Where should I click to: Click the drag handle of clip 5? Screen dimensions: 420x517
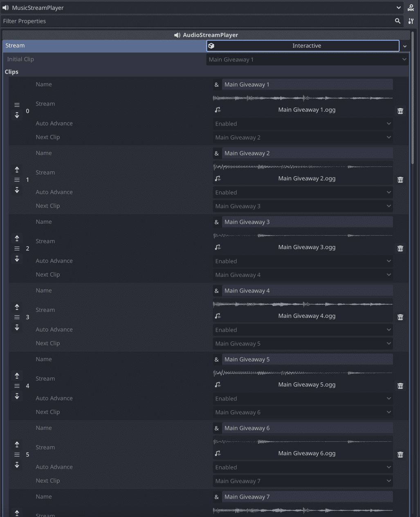click(17, 454)
